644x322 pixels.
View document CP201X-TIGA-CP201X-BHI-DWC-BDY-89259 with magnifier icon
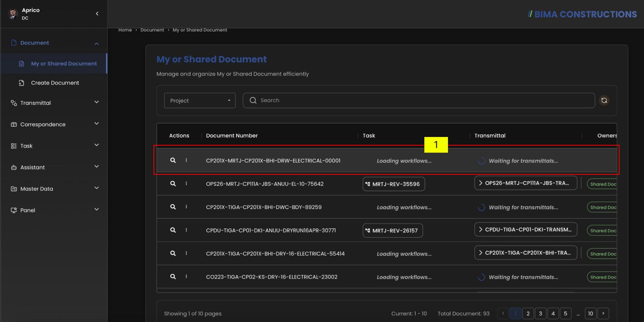point(173,207)
